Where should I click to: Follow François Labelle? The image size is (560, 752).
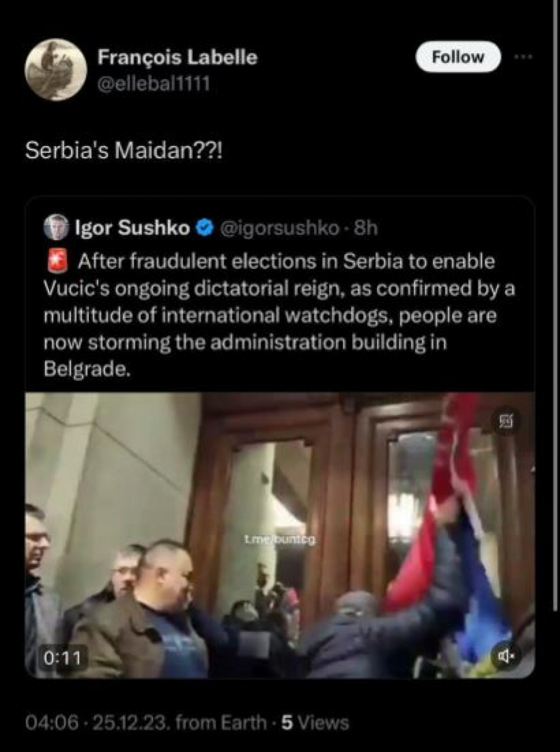(x=458, y=57)
